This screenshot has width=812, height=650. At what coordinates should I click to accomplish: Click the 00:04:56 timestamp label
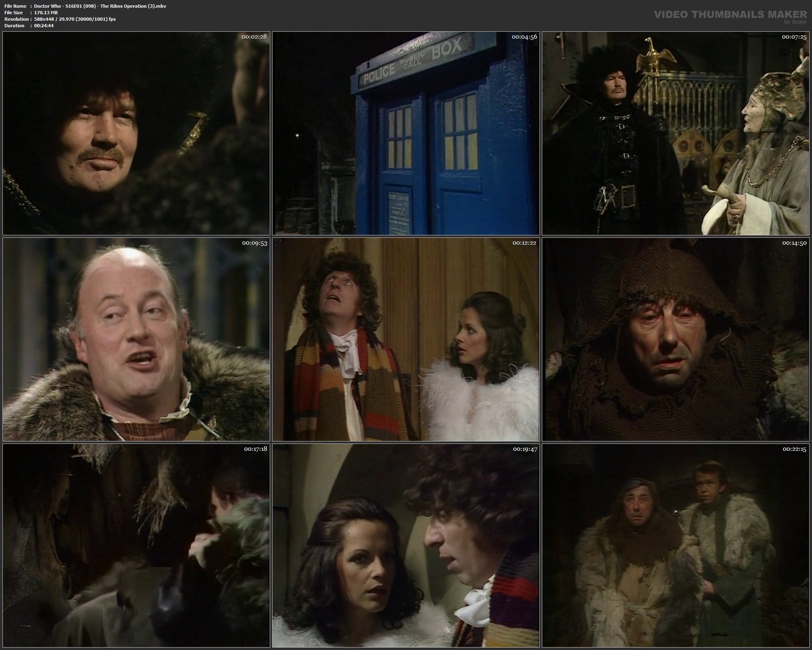pyautogui.click(x=524, y=37)
